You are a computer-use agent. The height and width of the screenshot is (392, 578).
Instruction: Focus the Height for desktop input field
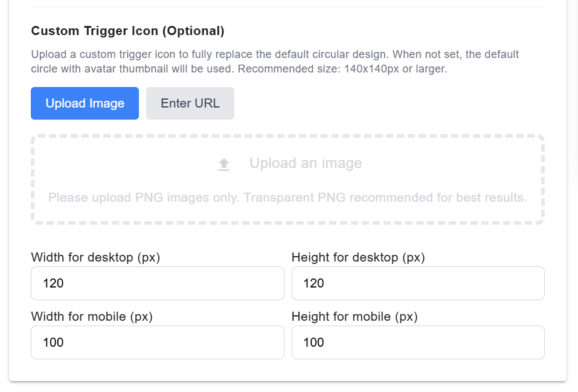(x=418, y=283)
